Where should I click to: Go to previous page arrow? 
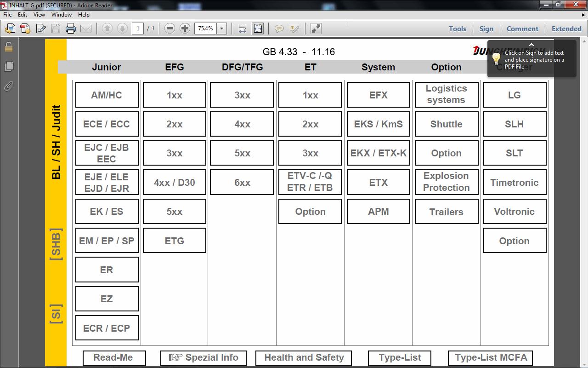point(107,29)
